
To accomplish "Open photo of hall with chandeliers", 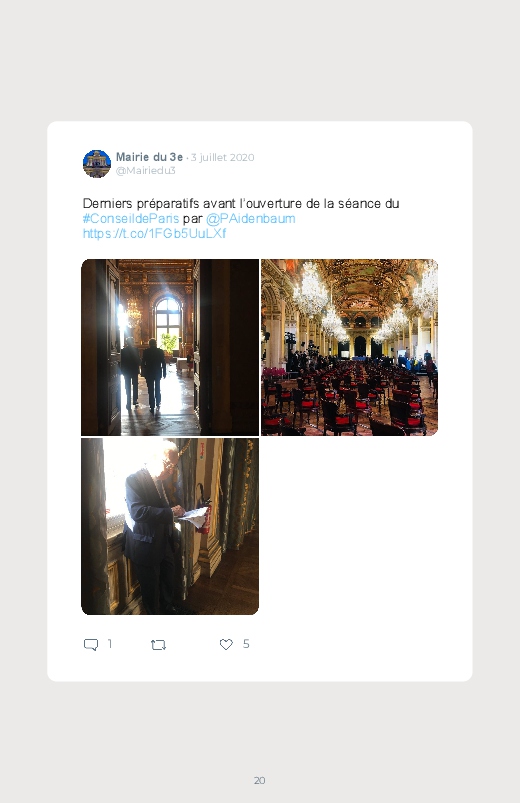I will coord(349,347).
